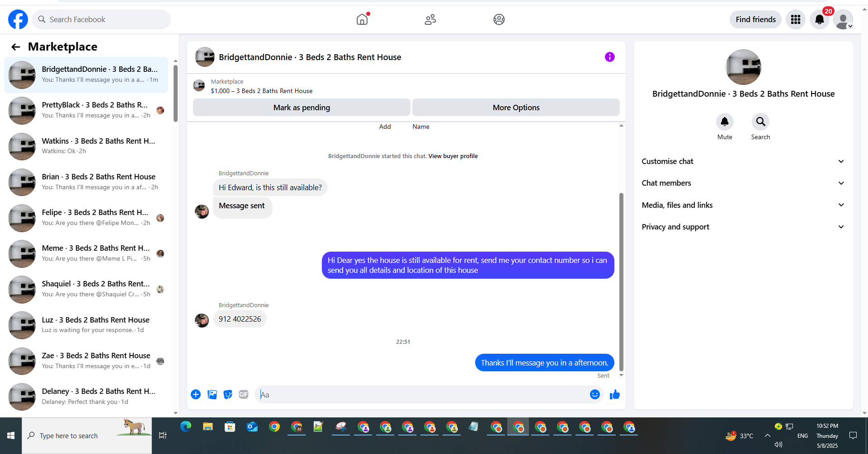Open the Friends icon in the top navigation
The width and height of the screenshot is (868, 454).
click(430, 19)
